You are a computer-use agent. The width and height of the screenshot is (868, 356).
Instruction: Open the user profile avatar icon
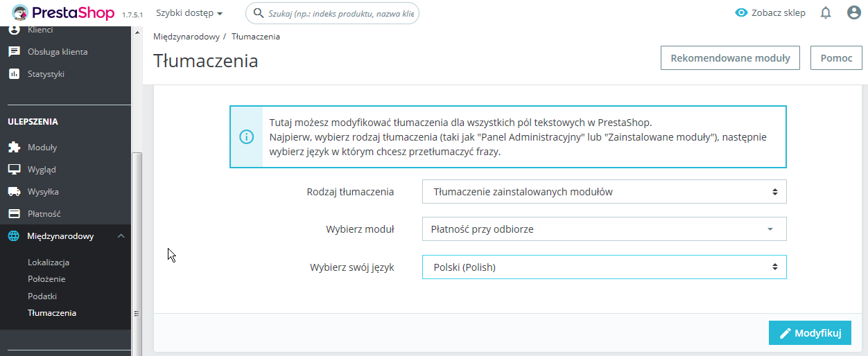[854, 12]
